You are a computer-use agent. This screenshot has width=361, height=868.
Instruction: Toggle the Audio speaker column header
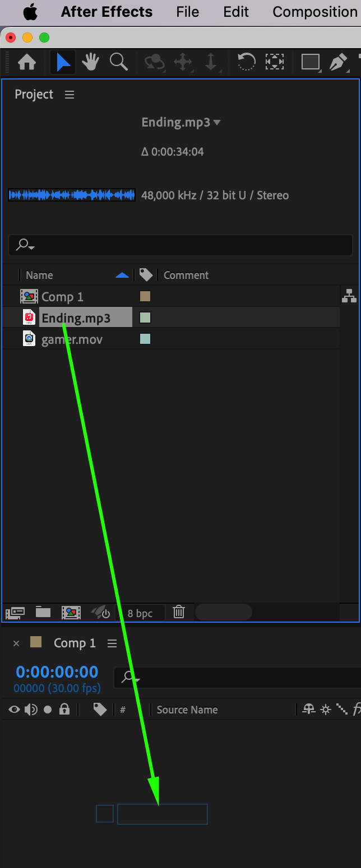coord(31,710)
